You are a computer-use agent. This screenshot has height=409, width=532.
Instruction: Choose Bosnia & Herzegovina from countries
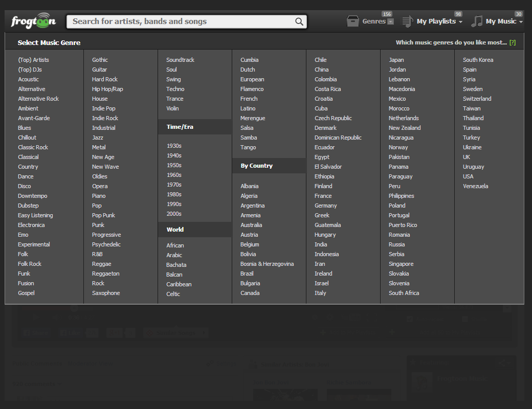pos(267,264)
